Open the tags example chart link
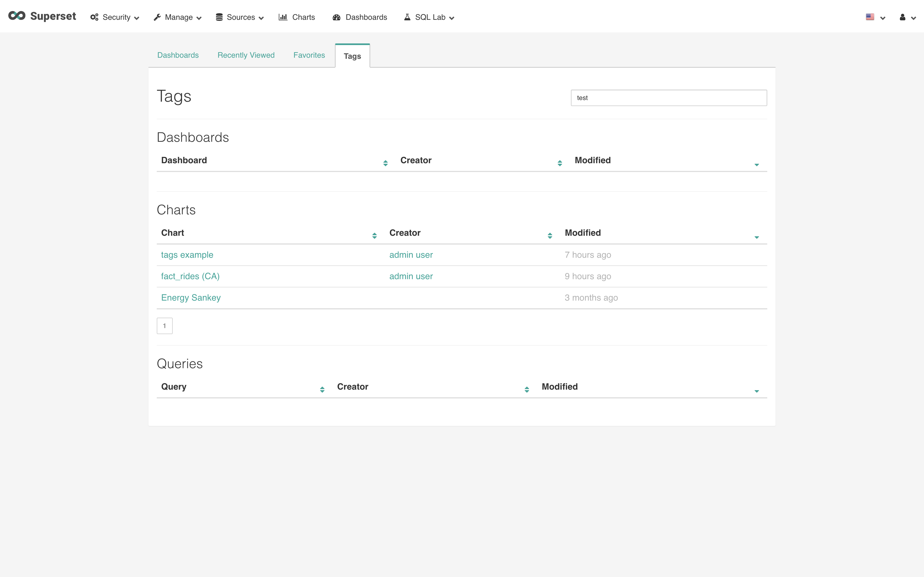Image resolution: width=924 pixels, height=577 pixels. [x=187, y=255]
